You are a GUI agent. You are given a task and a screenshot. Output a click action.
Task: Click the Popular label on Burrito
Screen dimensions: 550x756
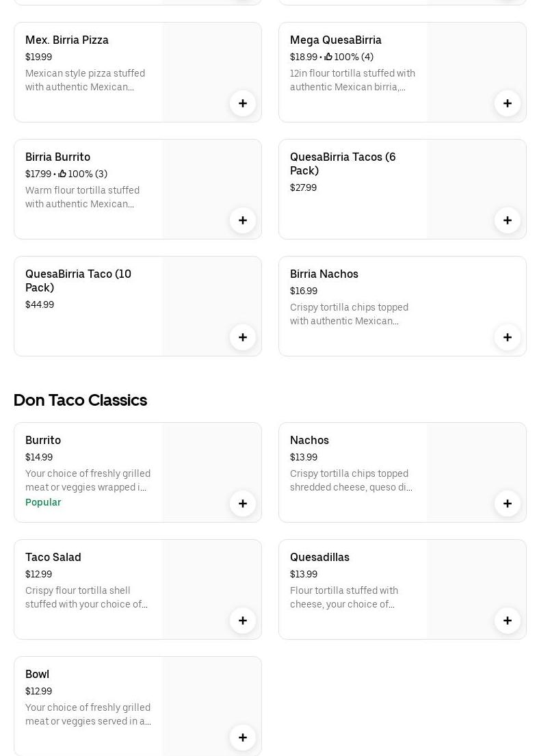[43, 502]
